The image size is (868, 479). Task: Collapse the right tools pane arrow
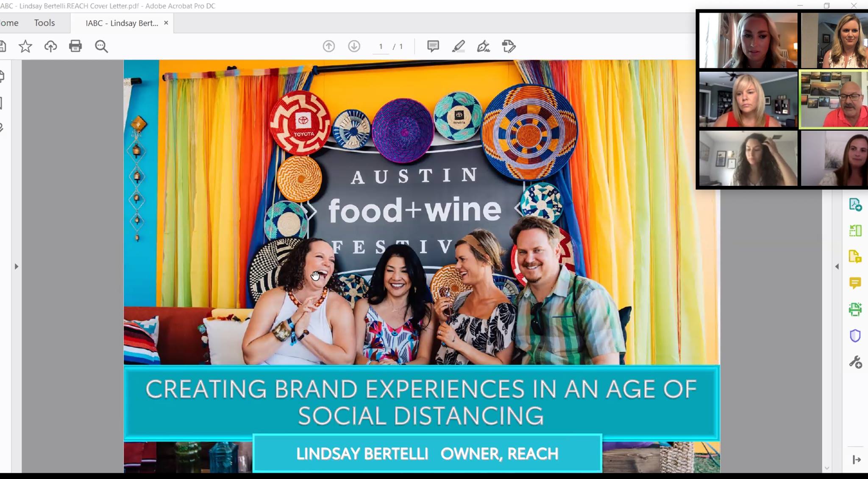coord(837,266)
